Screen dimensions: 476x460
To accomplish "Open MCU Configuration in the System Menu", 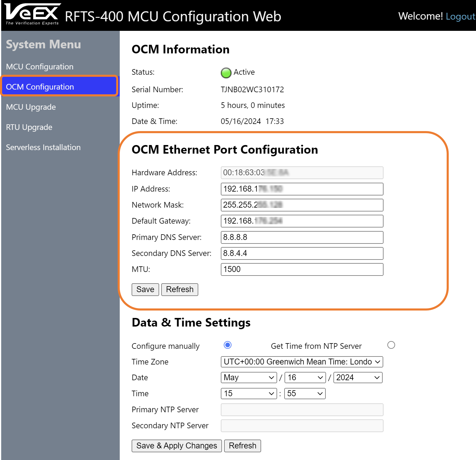I will pos(40,67).
